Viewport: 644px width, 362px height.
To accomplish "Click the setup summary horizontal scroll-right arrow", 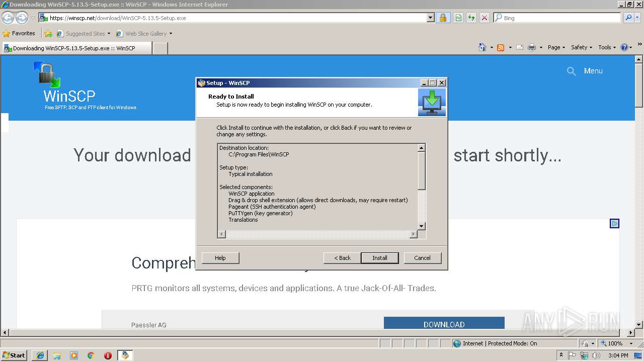I will click(x=414, y=234).
